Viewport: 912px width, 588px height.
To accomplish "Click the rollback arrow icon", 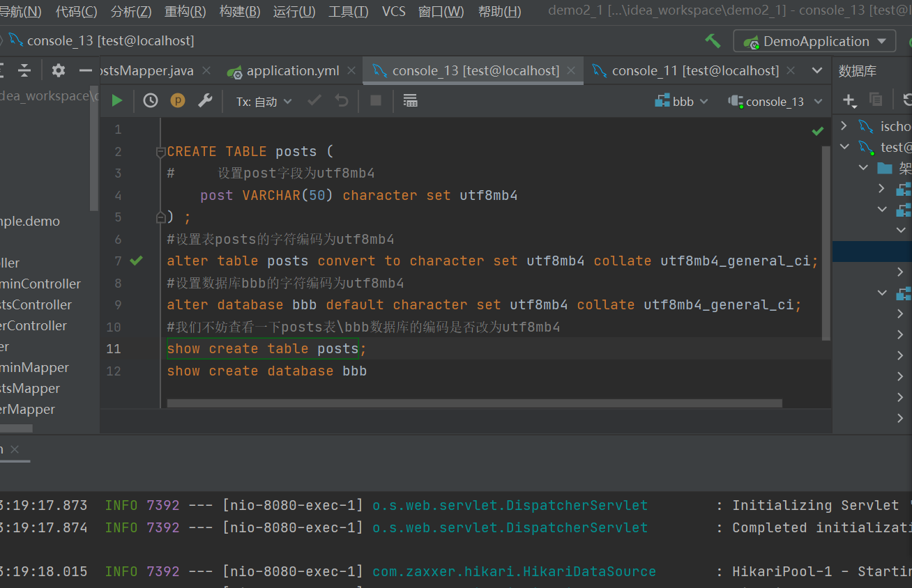I will coord(340,100).
